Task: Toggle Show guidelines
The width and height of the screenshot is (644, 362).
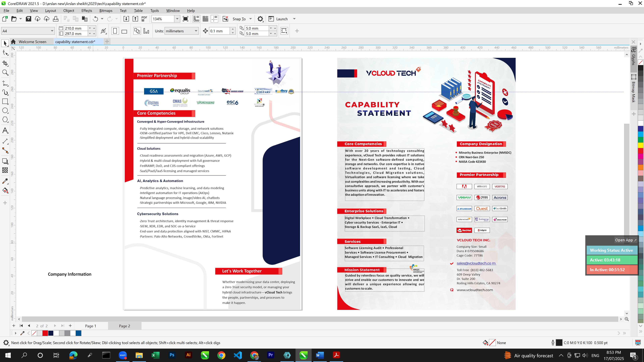Action: 214,19
